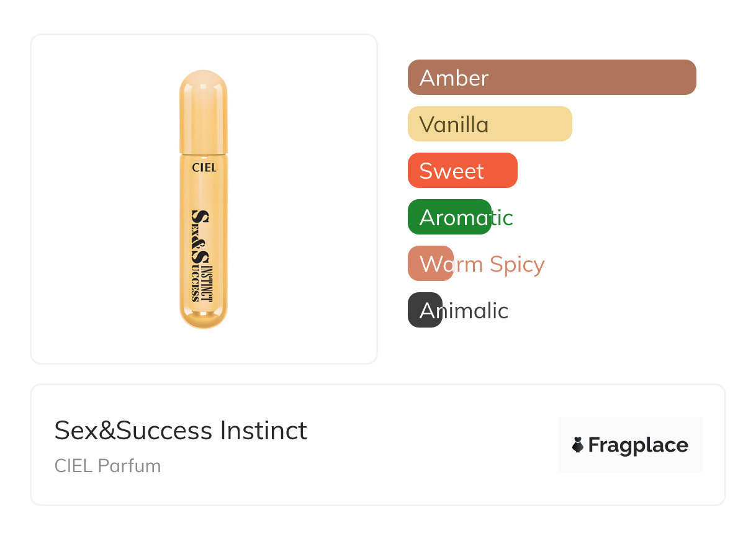Viewport: 756px width, 536px height.
Task: Click the green letters after the Aromatic bar
Action: tap(503, 218)
